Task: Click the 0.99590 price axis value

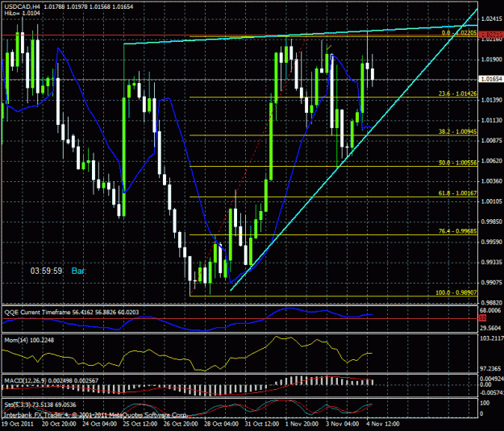Action: click(x=492, y=242)
